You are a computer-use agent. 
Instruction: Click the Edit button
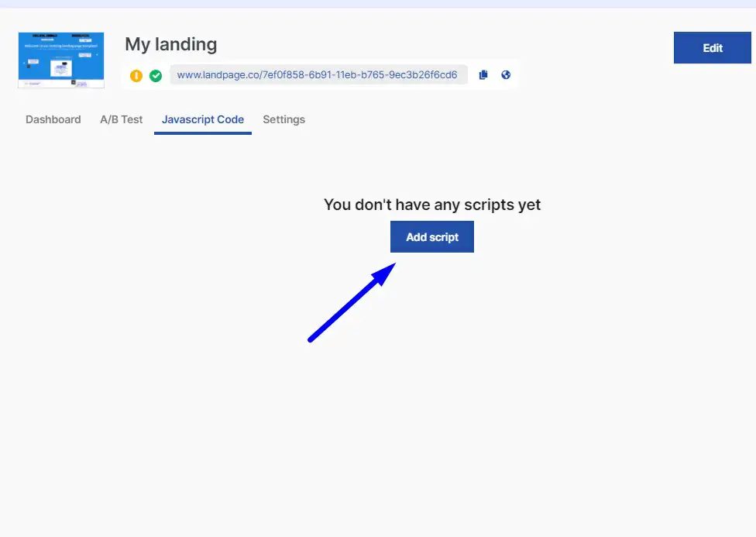(x=712, y=48)
